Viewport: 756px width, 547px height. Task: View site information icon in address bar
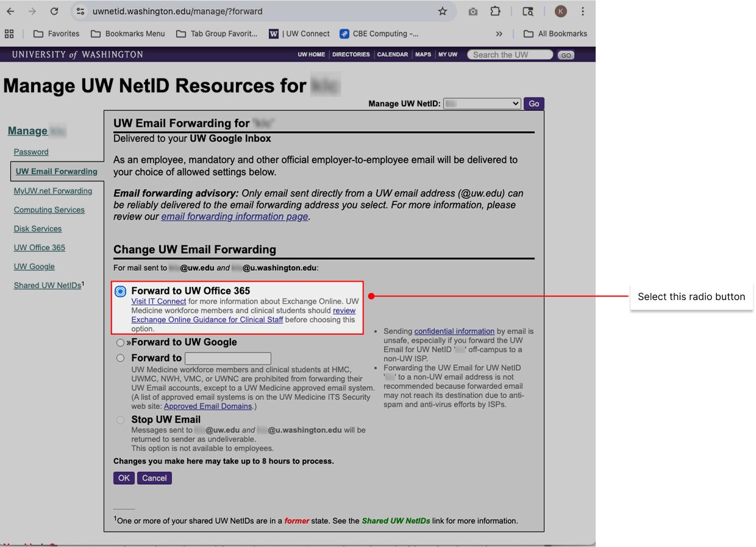coord(79,12)
